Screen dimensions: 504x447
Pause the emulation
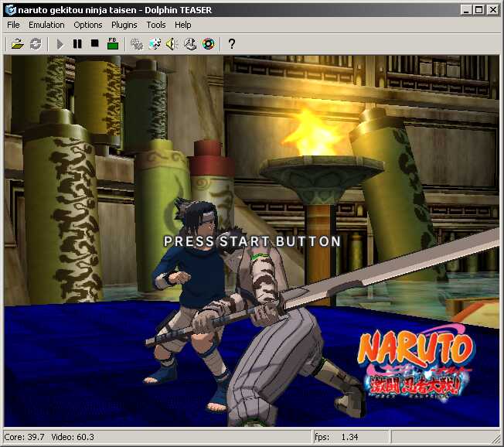click(x=77, y=44)
